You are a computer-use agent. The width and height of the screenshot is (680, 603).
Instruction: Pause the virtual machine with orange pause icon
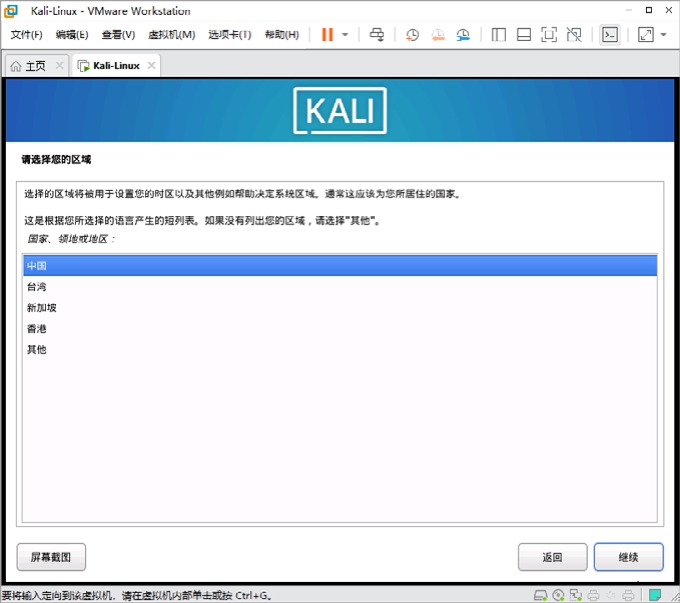click(x=327, y=35)
